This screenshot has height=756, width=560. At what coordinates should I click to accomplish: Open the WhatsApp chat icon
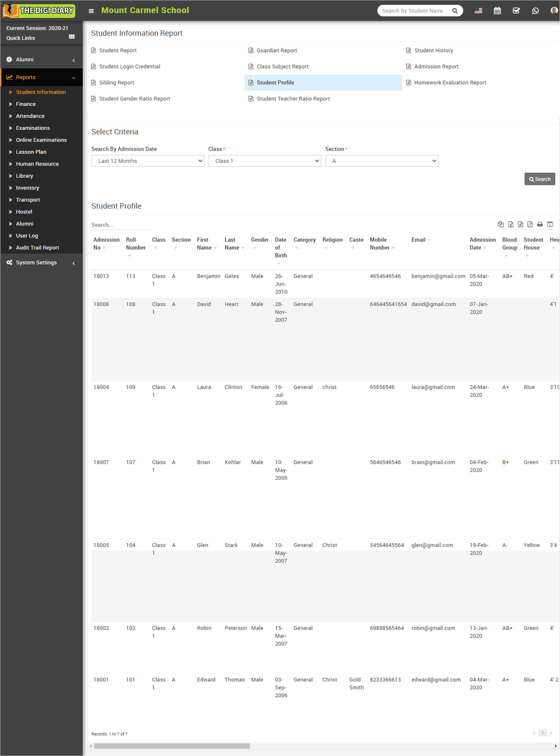point(535,11)
